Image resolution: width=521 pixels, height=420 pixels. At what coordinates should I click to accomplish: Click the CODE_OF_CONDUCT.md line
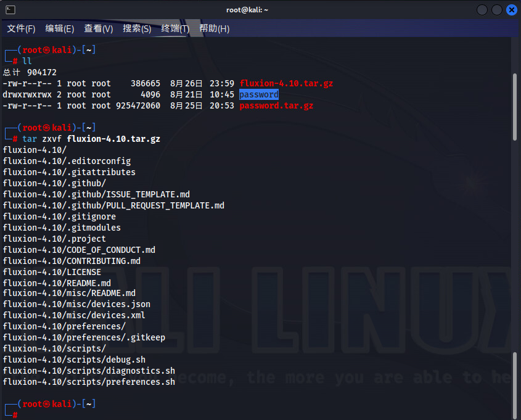79,250
